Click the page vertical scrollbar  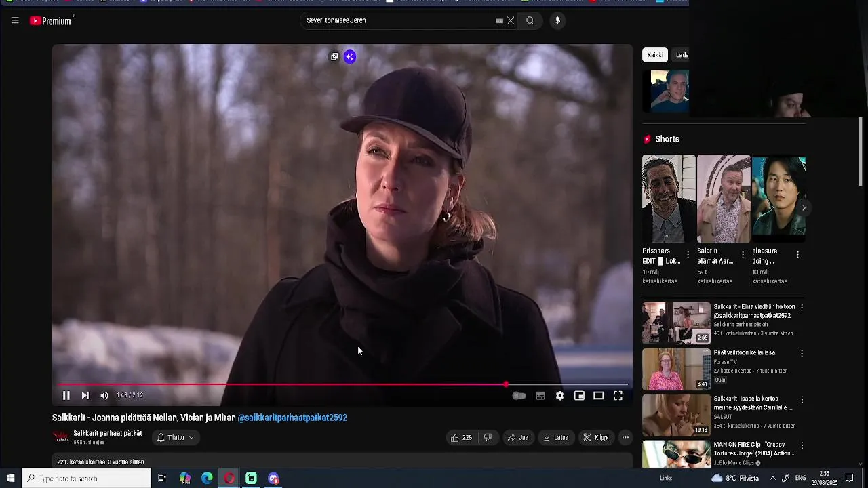pyautogui.click(x=861, y=152)
